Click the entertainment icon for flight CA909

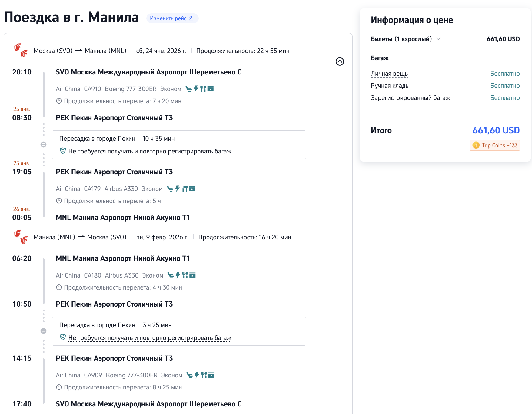[211, 375]
